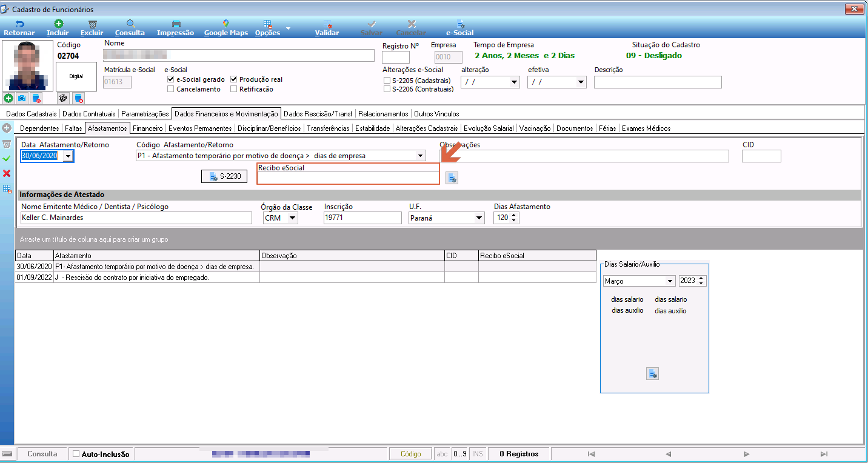The image size is (868, 463).
Task: Check the S-2205 (Cadastrais) checkbox
Action: point(387,81)
